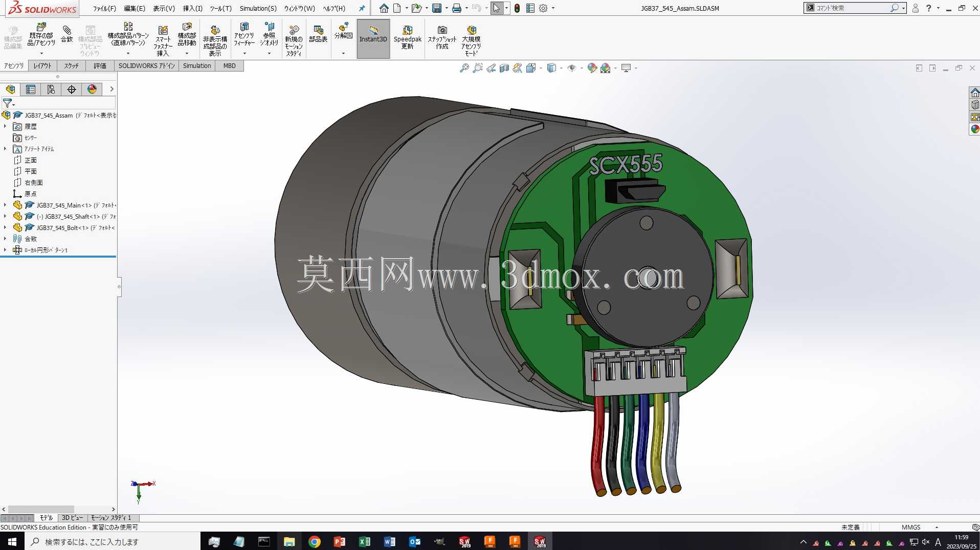Select 正面 plane in feature tree
980x550 pixels.
(30, 160)
